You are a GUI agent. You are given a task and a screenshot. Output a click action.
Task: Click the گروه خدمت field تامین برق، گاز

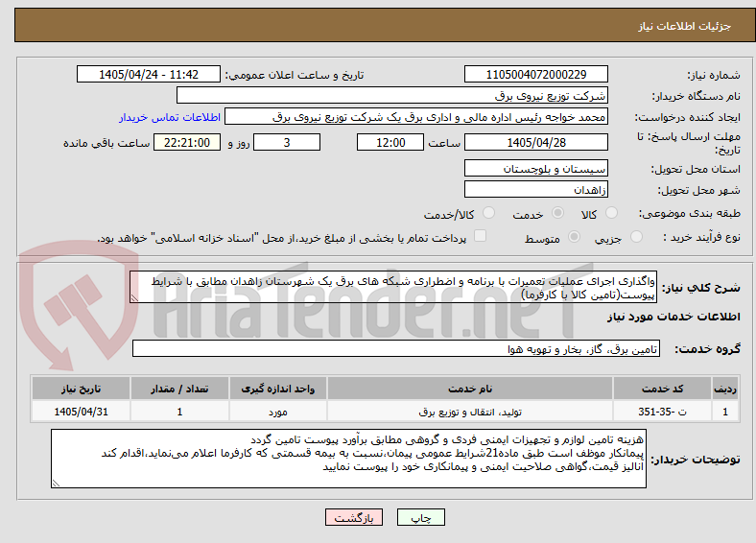[x=396, y=348]
